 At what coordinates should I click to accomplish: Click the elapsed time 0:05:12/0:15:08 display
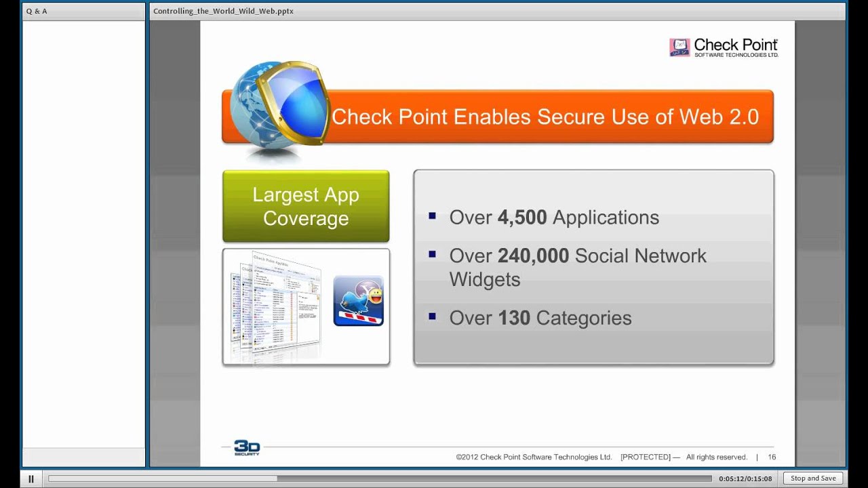point(745,479)
